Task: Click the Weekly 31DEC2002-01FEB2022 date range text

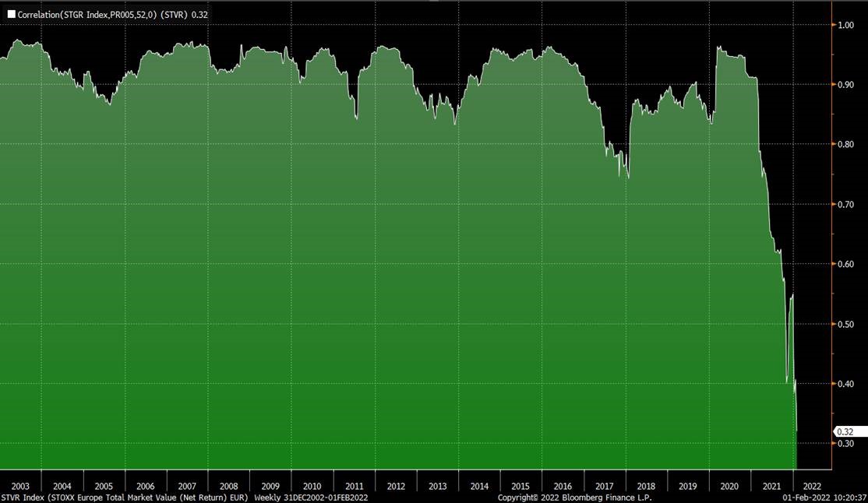Action: point(312,497)
